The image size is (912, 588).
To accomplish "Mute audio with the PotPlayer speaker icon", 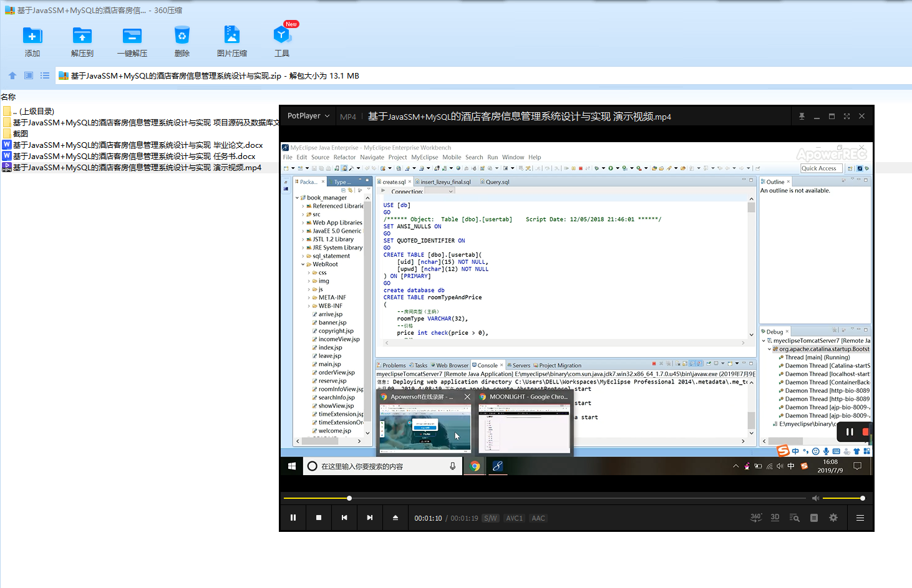I will click(815, 498).
